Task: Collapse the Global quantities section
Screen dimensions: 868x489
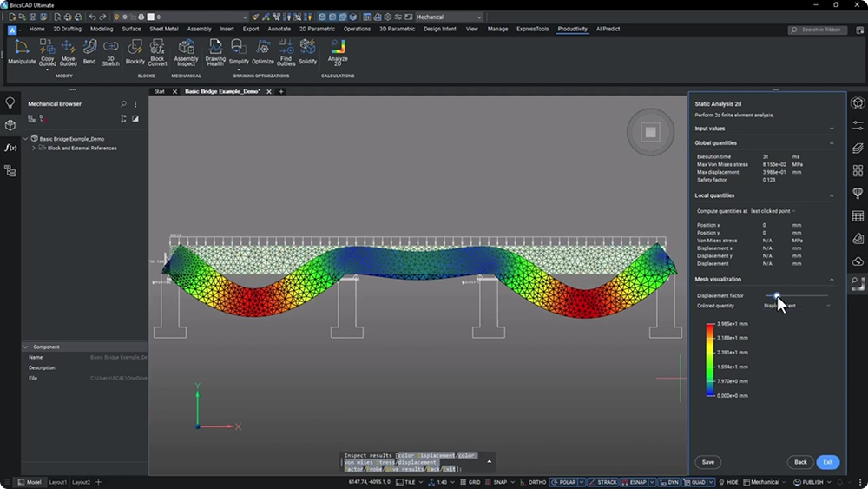Action: tap(832, 143)
